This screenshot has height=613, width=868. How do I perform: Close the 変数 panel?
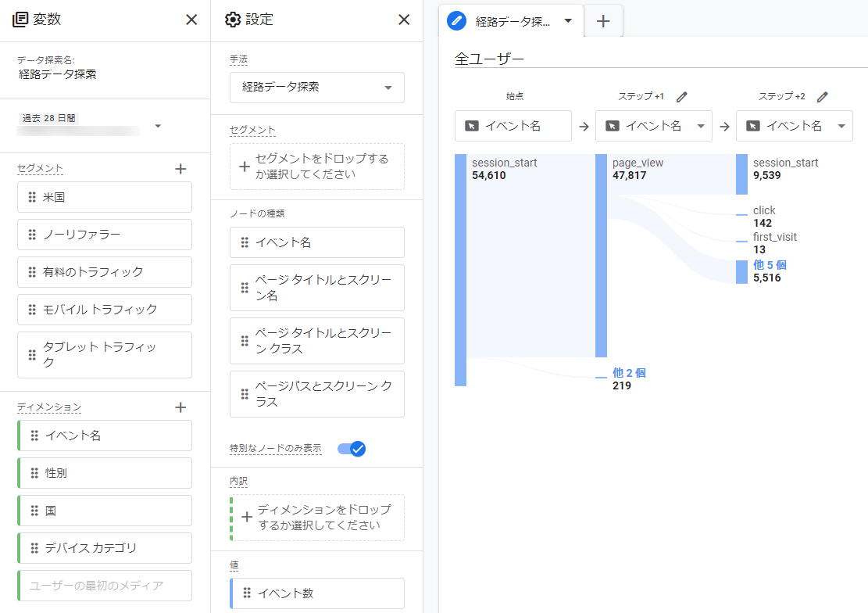pyautogui.click(x=191, y=20)
